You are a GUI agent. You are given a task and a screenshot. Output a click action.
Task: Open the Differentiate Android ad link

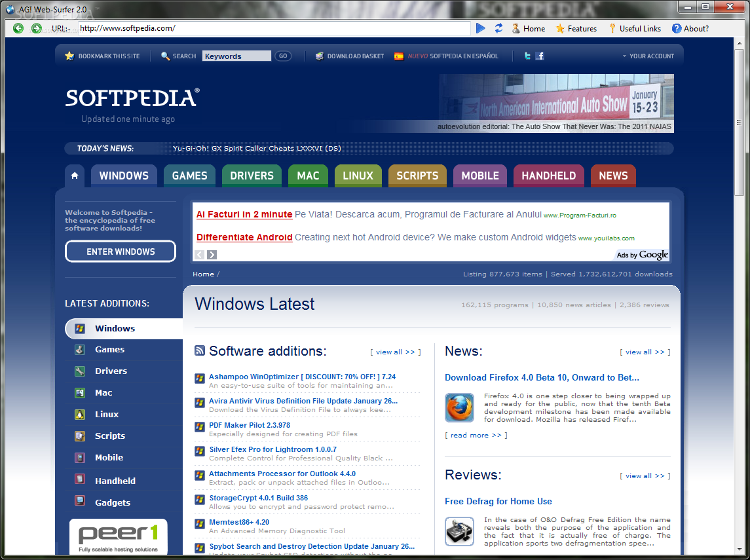pos(244,237)
